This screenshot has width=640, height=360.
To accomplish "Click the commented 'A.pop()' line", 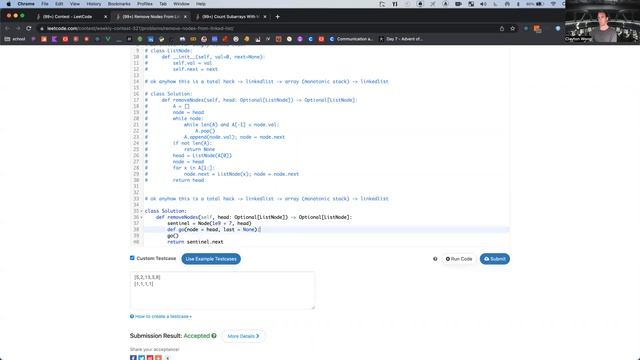I will point(204,131).
